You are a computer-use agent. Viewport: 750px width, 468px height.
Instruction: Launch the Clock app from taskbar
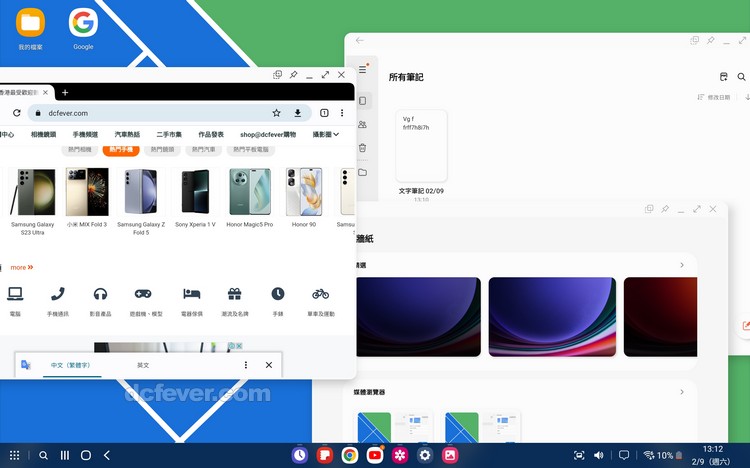[300, 455]
